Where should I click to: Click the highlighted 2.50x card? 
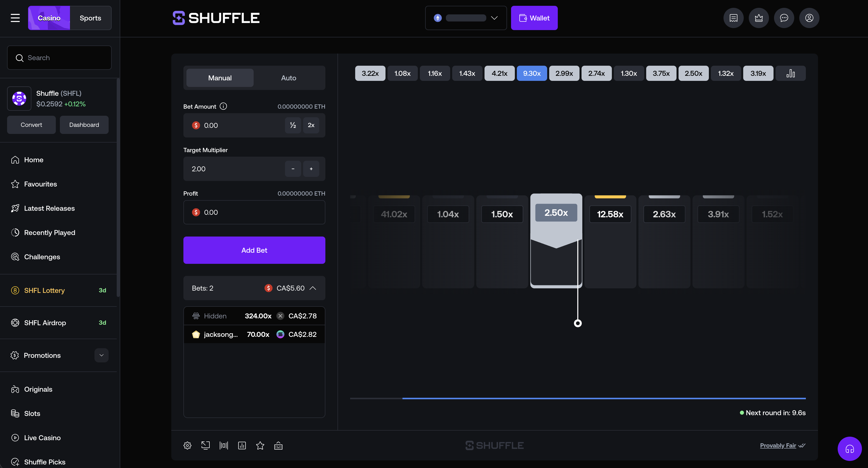coord(556,241)
